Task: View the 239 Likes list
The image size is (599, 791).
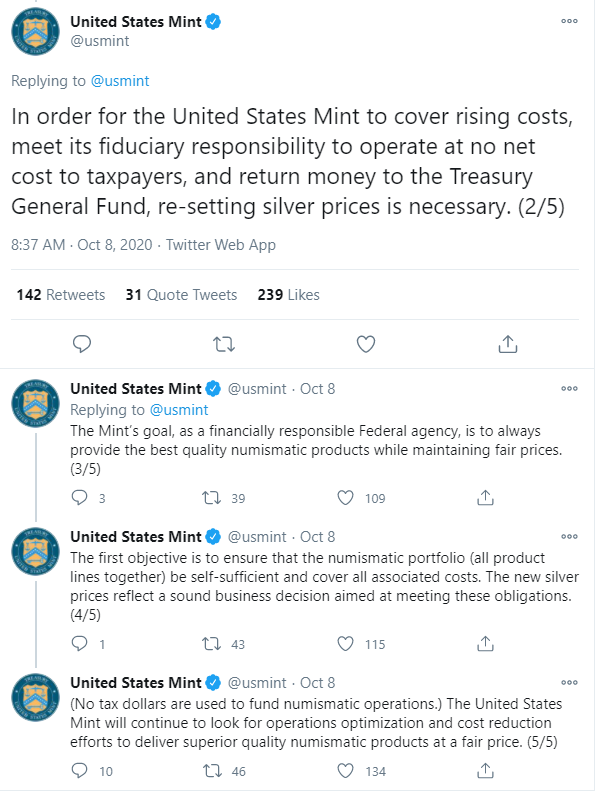Action: [288, 295]
